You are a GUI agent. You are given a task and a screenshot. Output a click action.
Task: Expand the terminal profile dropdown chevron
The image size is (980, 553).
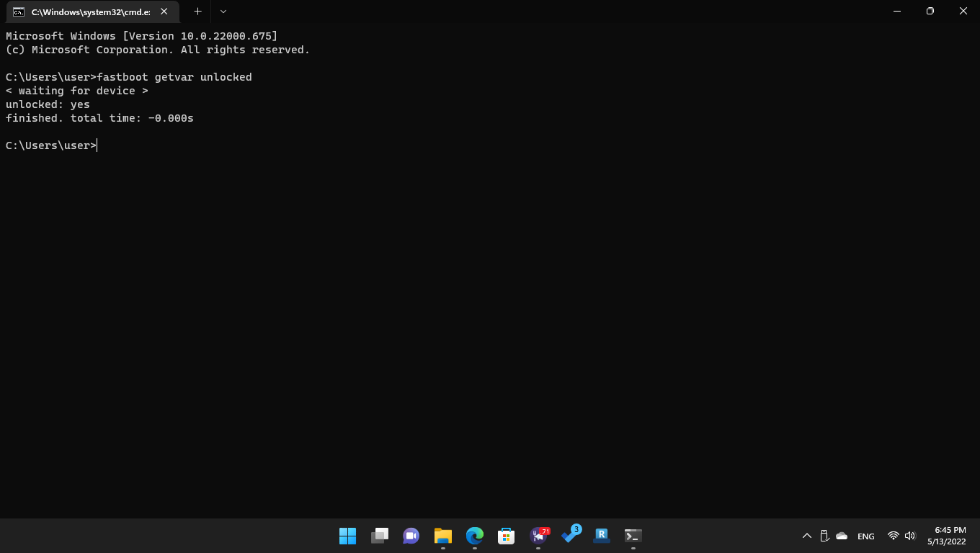(x=223, y=12)
